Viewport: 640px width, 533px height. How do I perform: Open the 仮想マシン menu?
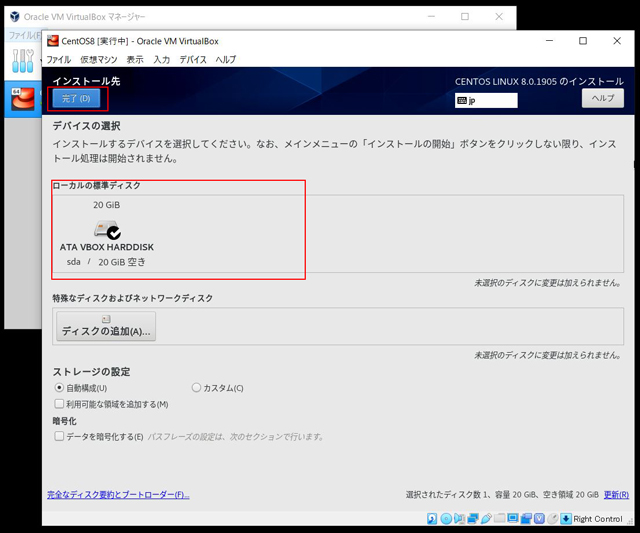[x=99, y=60]
